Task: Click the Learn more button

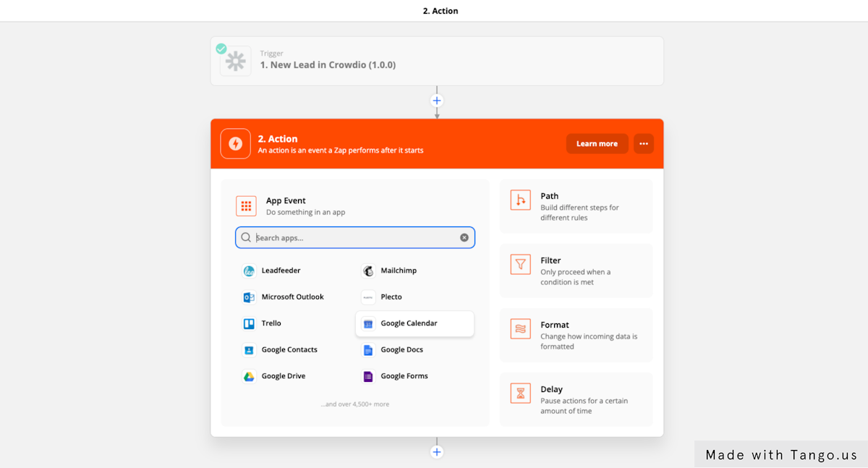Action: (597, 143)
